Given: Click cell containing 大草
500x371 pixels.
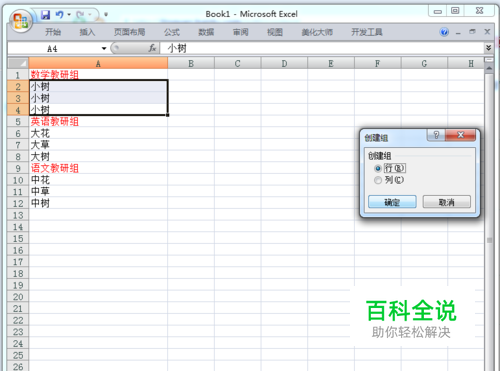Looking at the screenshot, I should pyautogui.click(x=98, y=145).
